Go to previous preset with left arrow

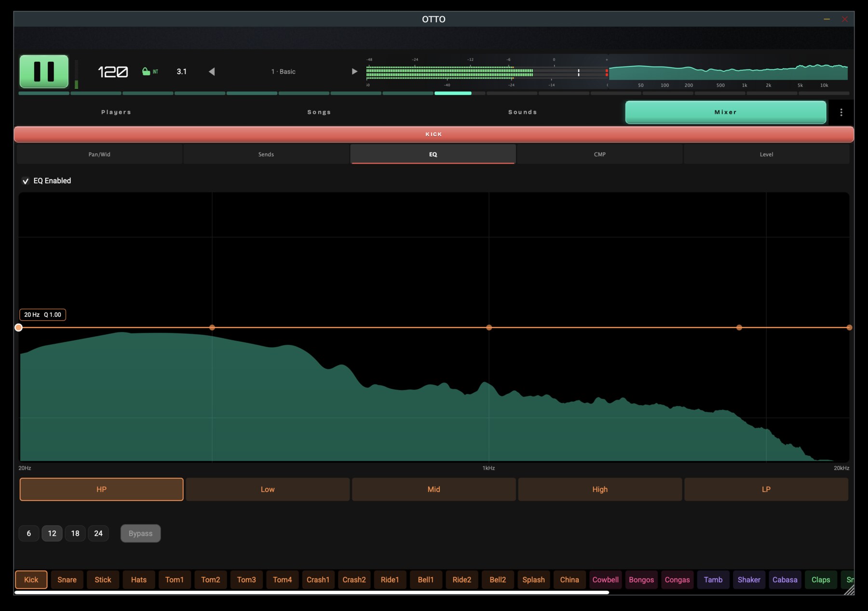point(212,71)
